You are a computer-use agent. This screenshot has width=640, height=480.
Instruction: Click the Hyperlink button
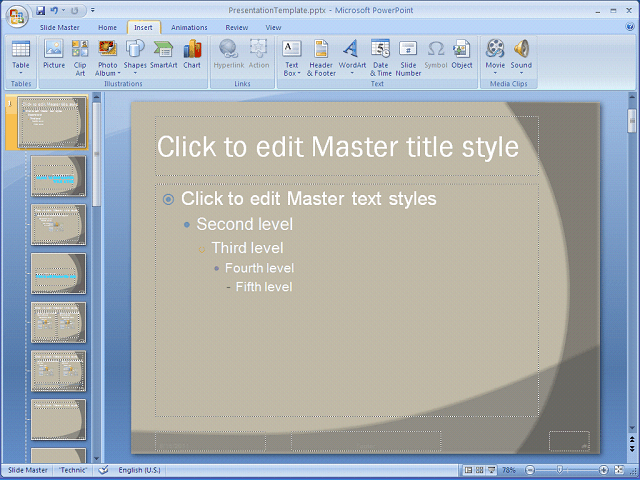[229, 54]
